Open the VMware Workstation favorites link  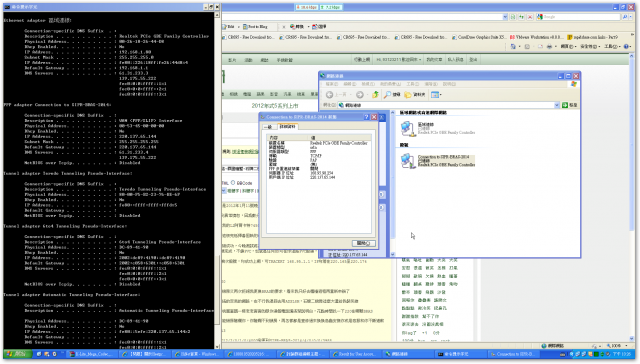[536, 37]
